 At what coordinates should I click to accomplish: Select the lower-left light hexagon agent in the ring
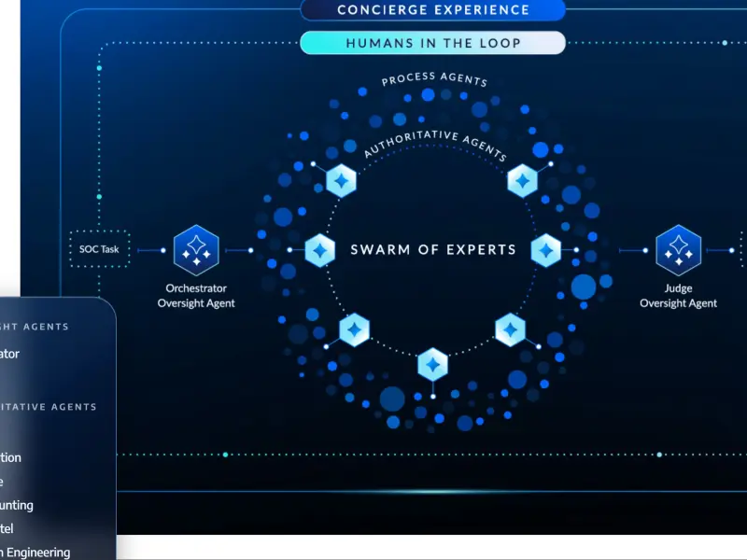(x=354, y=329)
